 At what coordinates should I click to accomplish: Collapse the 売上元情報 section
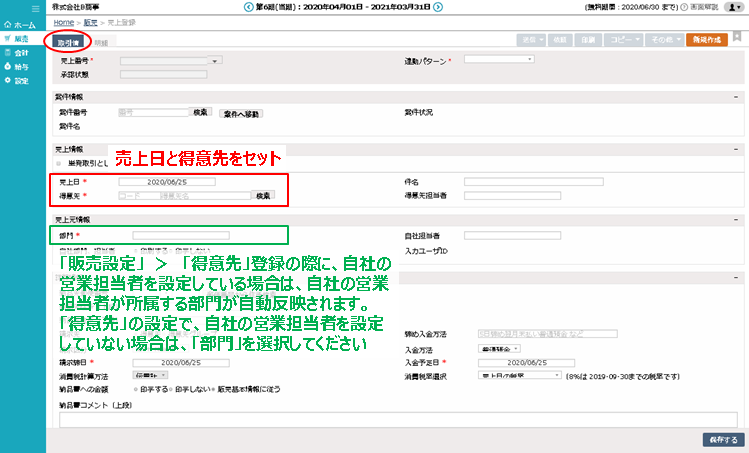[x=736, y=220]
